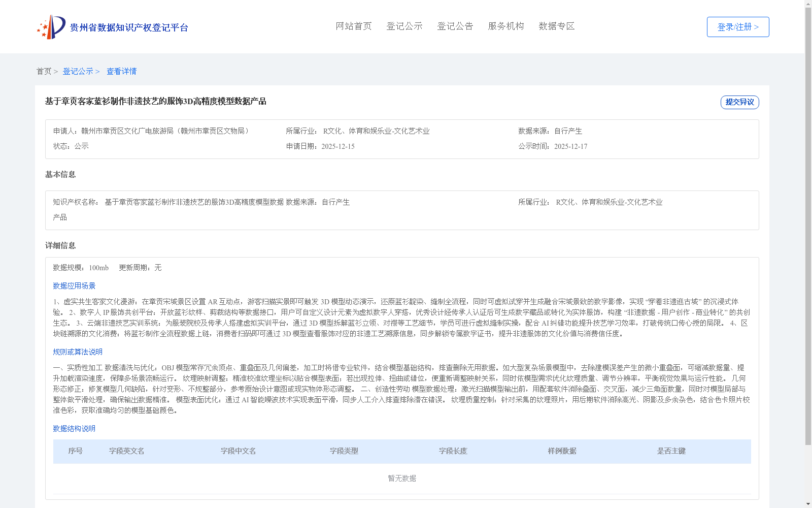Image resolution: width=812 pixels, height=508 pixels.
Task: Click the 字段长度 column header
Action: (453, 451)
